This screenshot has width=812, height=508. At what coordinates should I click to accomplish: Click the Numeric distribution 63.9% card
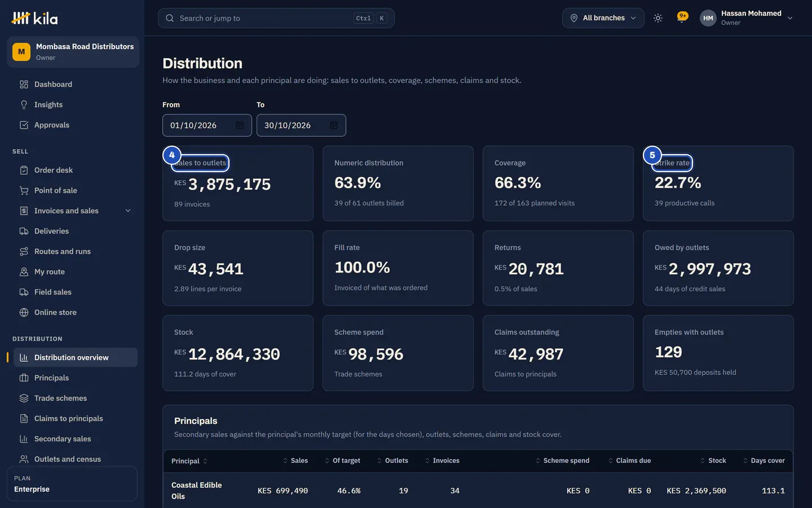point(398,183)
